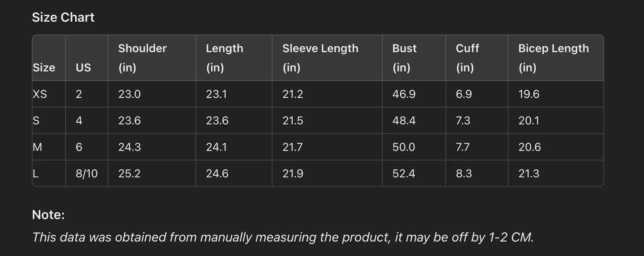Select the manual measuring disclaimer text
The image size is (644, 256).
[283, 237]
